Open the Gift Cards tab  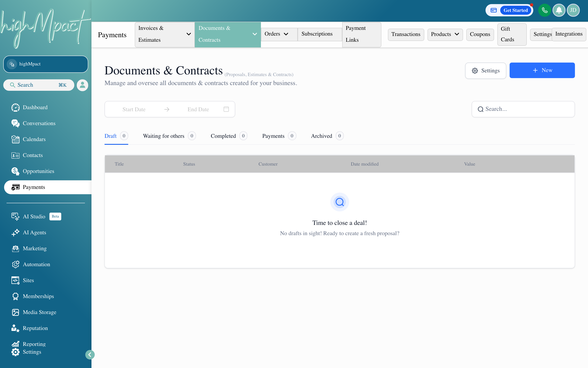512,34
